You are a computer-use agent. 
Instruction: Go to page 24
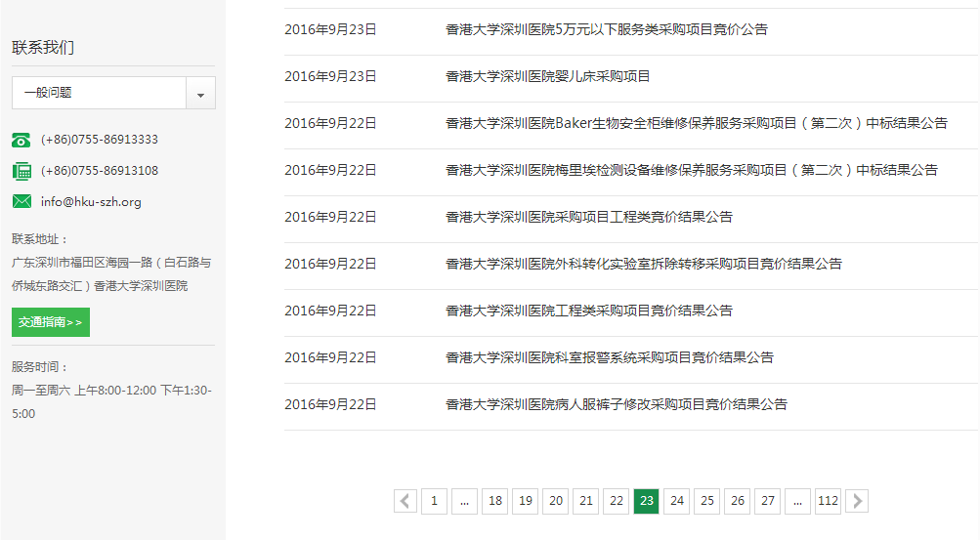(x=676, y=501)
